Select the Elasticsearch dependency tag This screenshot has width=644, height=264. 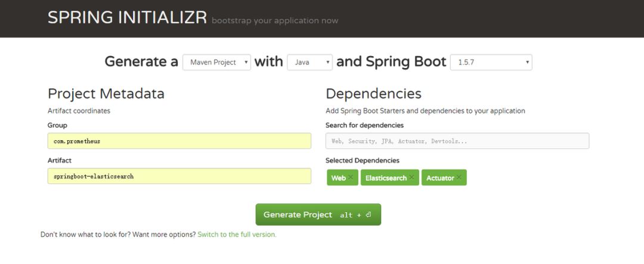click(x=390, y=177)
